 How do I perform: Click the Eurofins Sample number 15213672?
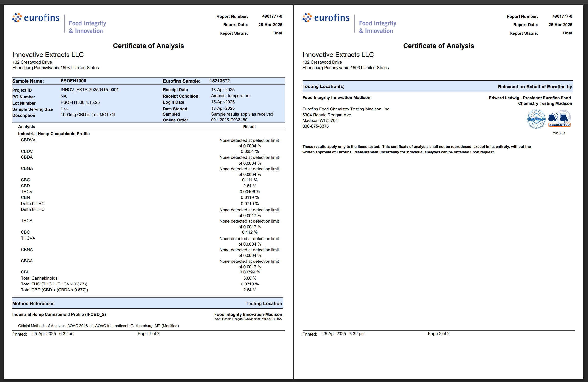[219, 81]
